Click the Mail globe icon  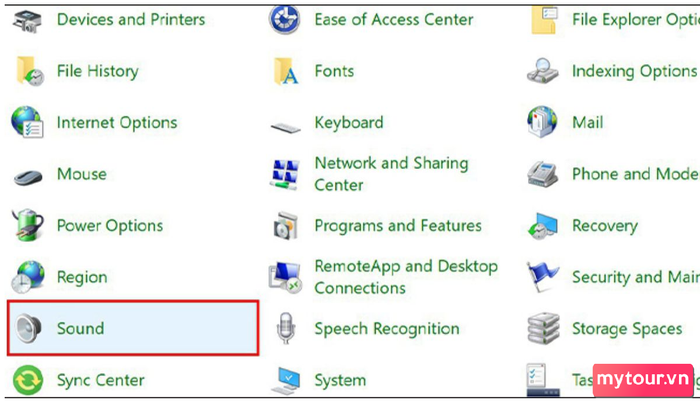point(542,121)
